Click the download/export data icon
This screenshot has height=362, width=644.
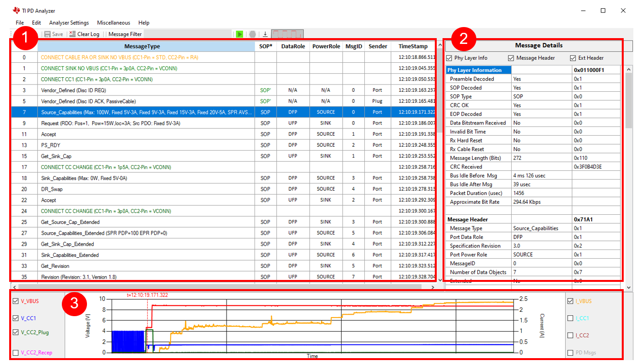[x=264, y=34]
